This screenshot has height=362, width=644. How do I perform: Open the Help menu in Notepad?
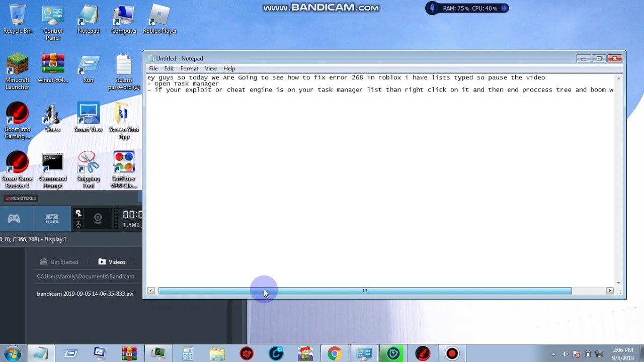(x=229, y=68)
